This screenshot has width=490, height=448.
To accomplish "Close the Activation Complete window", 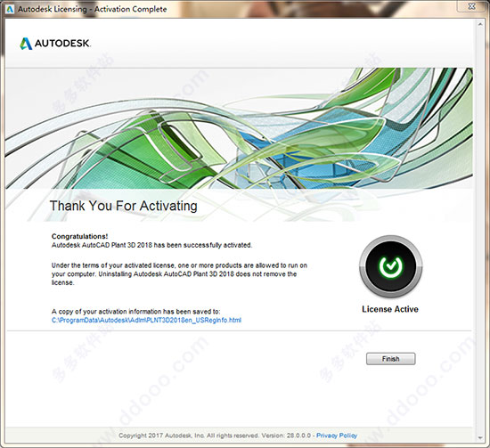I will (472, 6).
